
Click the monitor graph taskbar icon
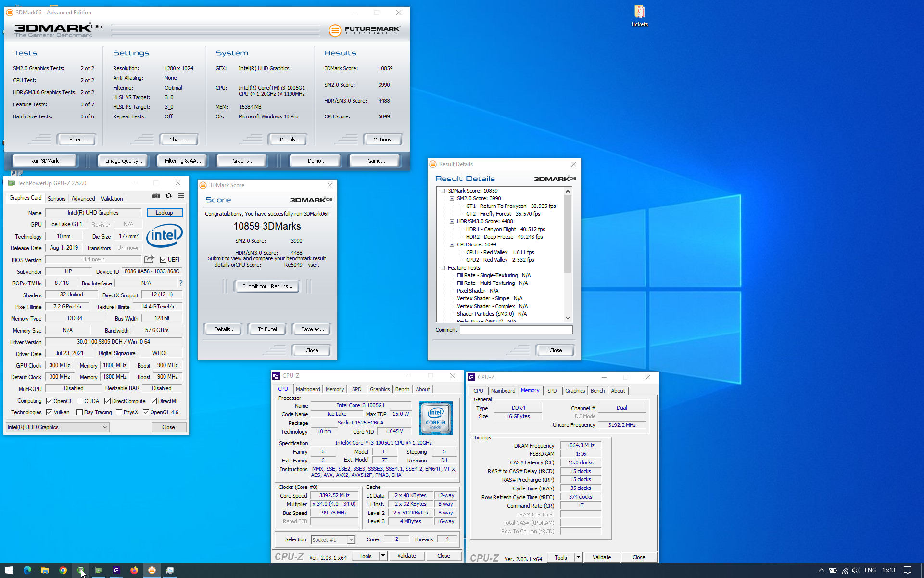click(170, 570)
